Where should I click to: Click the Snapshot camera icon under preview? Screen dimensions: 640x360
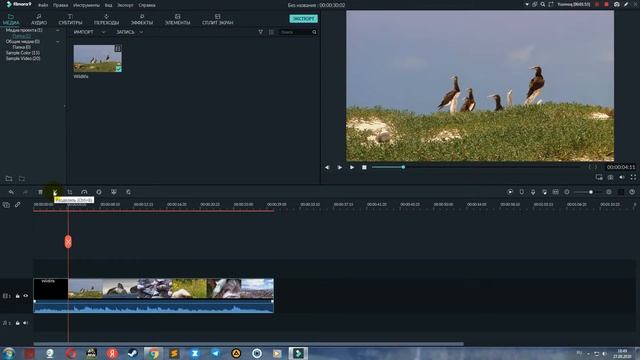tap(611, 177)
